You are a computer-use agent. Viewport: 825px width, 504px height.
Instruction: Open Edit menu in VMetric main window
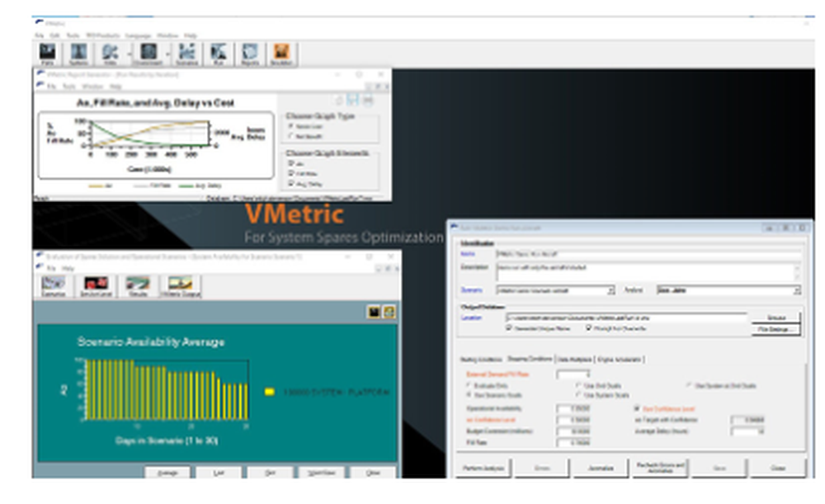click(x=54, y=35)
